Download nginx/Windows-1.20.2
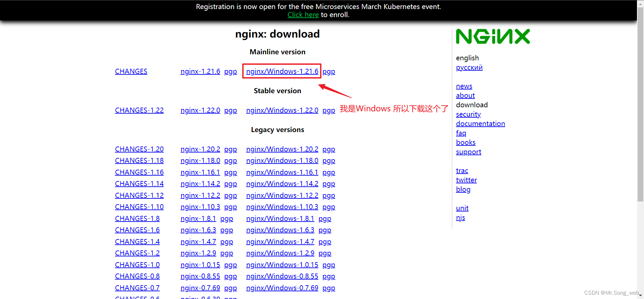The height and width of the screenshot is (299, 644). coord(282,149)
